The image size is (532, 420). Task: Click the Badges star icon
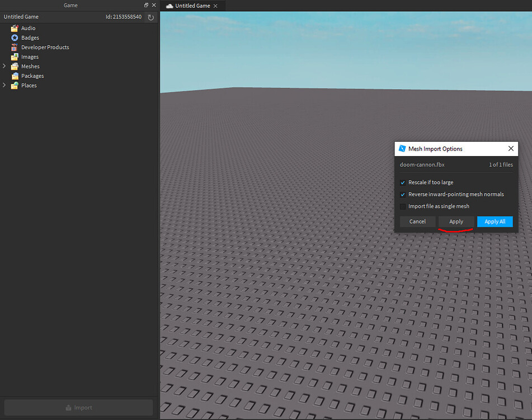point(14,38)
